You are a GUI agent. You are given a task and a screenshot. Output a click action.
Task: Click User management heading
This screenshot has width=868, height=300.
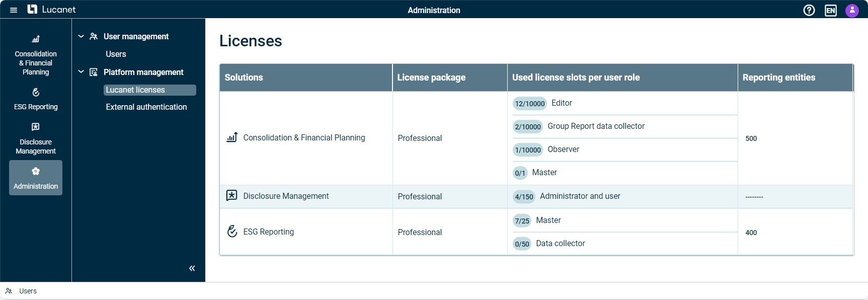point(136,37)
